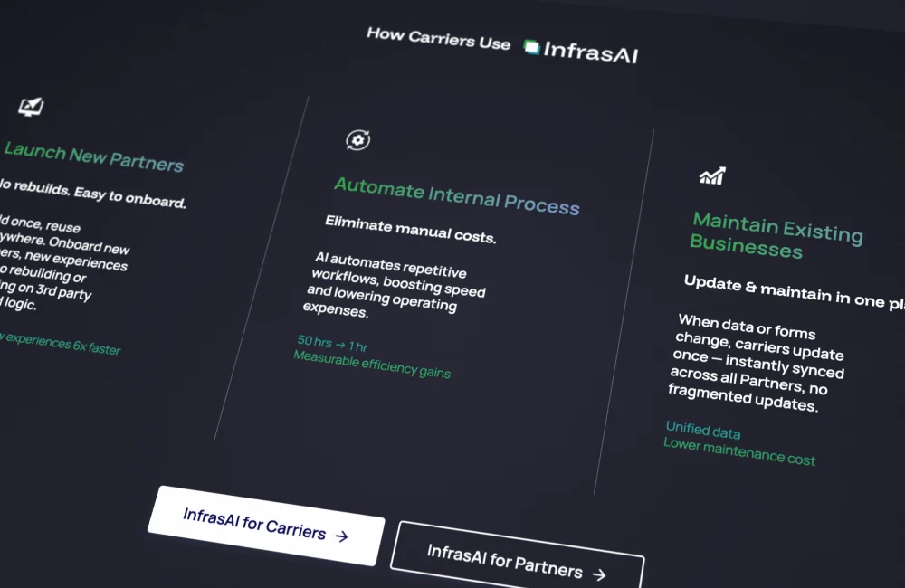Click the experiences 6x faster green text

[x=60, y=344]
